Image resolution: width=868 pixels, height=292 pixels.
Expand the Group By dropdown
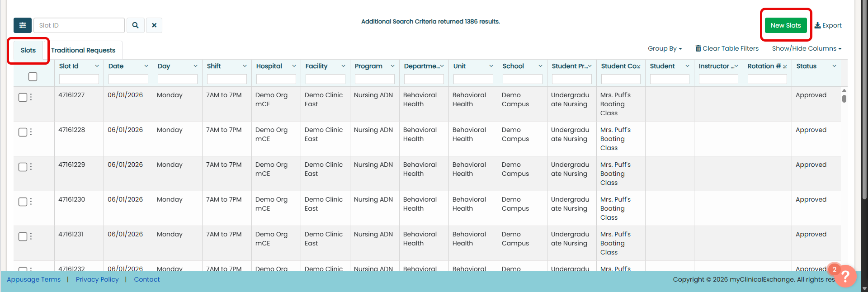pos(665,48)
